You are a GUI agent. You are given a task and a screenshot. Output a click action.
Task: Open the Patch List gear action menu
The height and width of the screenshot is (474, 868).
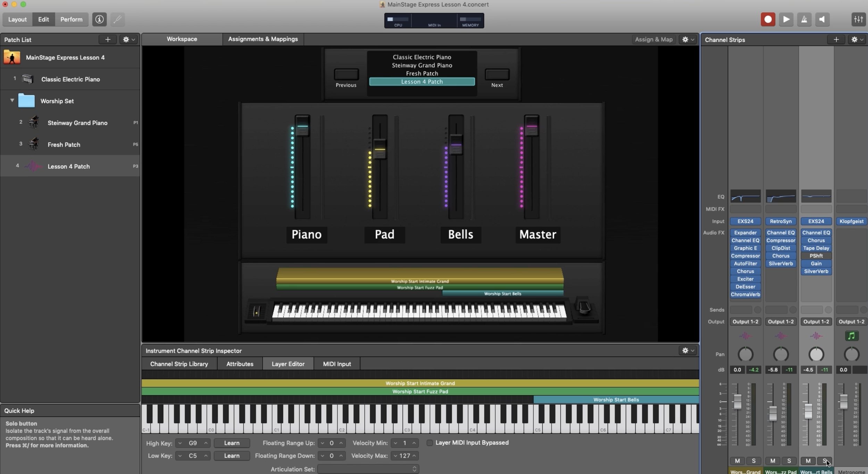128,40
